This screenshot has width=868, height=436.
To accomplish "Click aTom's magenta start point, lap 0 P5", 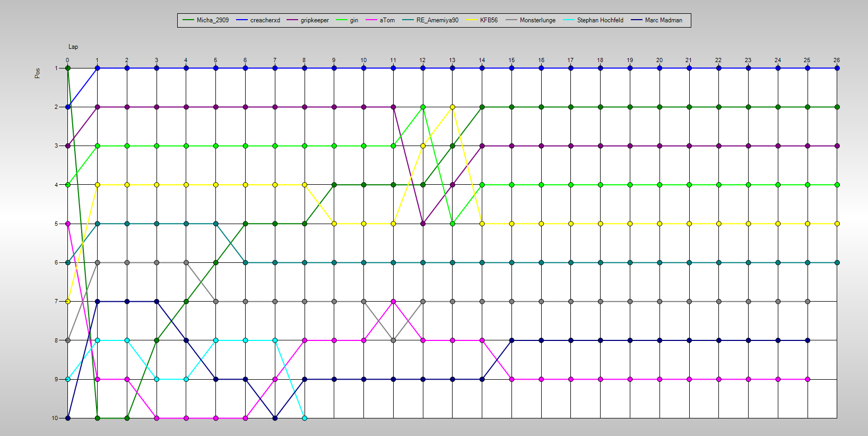I will point(68,224).
